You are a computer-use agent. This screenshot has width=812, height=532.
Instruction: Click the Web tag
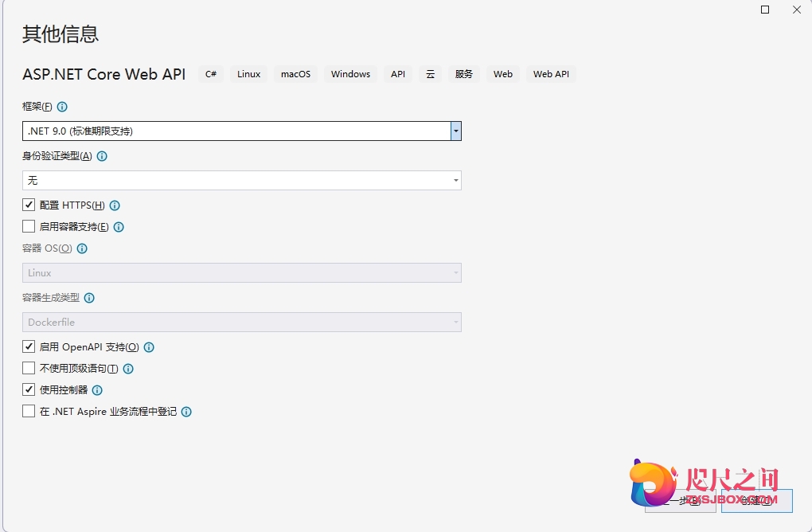503,74
